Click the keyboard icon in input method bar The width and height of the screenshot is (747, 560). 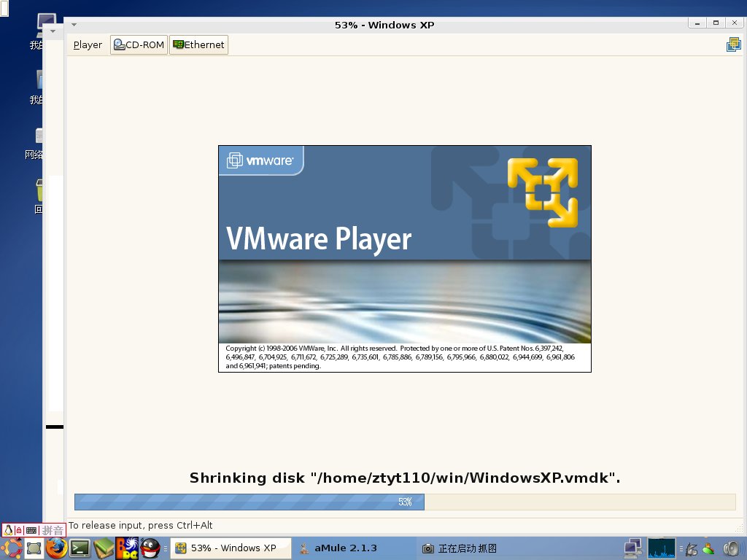click(31, 530)
